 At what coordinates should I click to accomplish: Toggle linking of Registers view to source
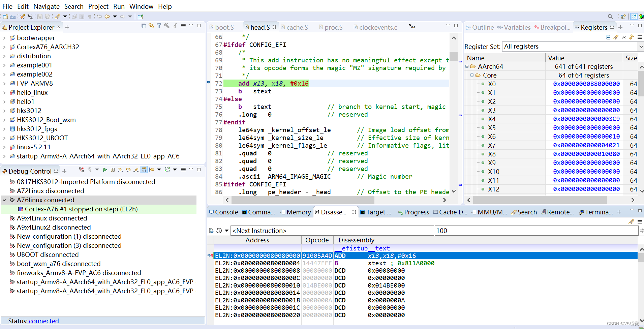[x=631, y=37]
